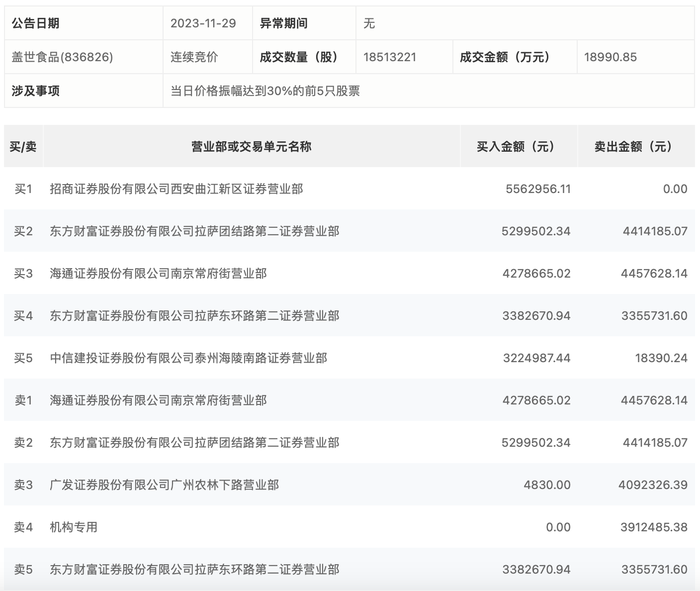Viewport: 700px width, 591px height.
Task: Click 东方财富 拉萨东环路第二证券营业部 in 卖5 row
Action: (x=195, y=569)
